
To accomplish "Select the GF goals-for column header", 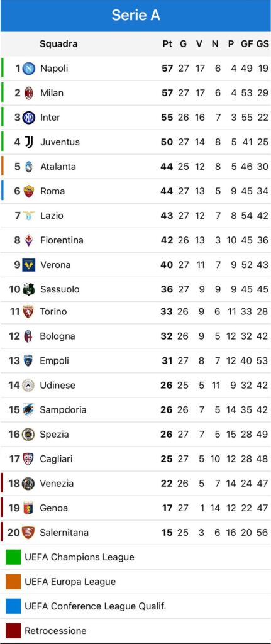I will click(x=246, y=44).
